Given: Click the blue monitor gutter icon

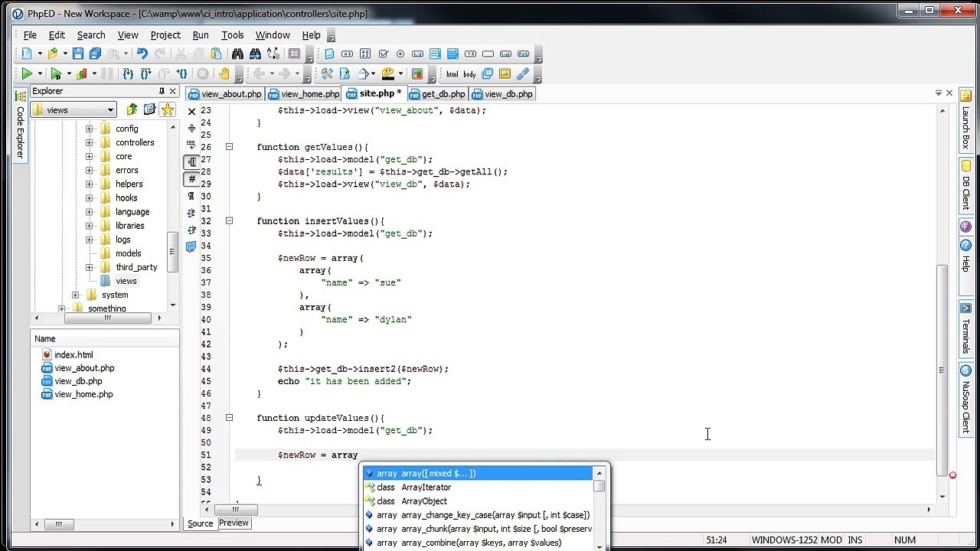Looking at the screenshot, I should (x=191, y=246).
